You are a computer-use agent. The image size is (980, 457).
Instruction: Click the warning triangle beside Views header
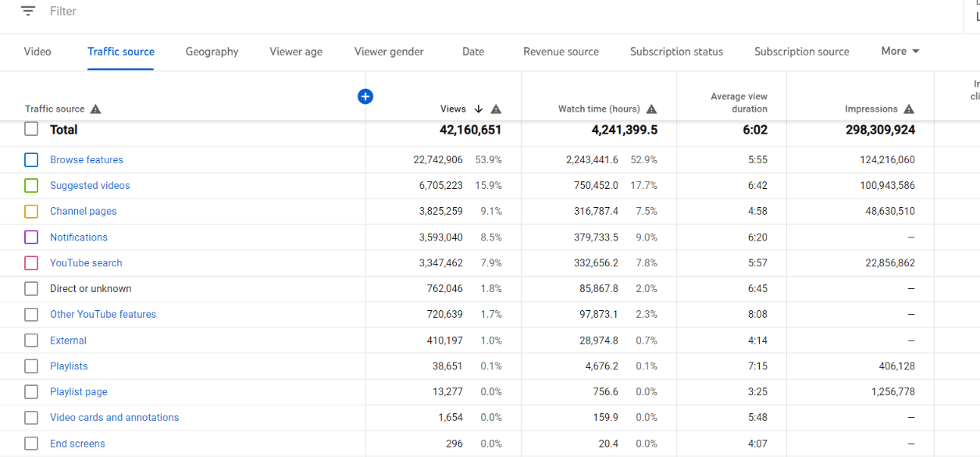pyautogui.click(x=496, y=109)
